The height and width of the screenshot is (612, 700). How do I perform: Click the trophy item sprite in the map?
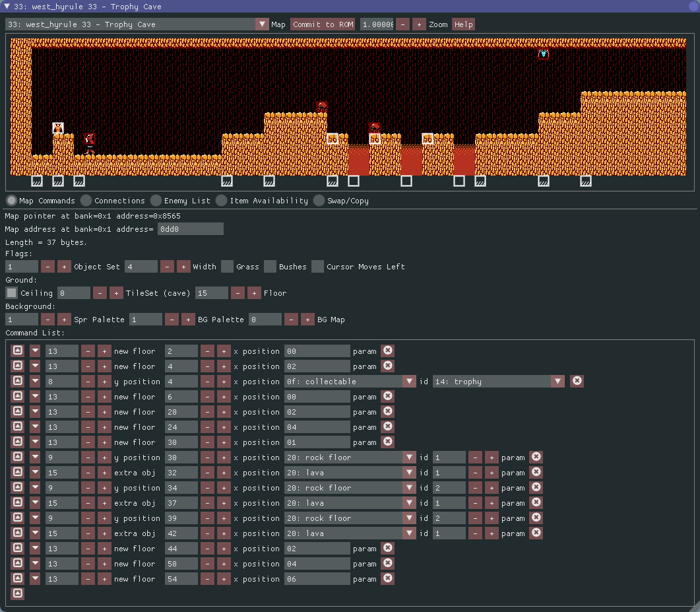tap(58, 128)
